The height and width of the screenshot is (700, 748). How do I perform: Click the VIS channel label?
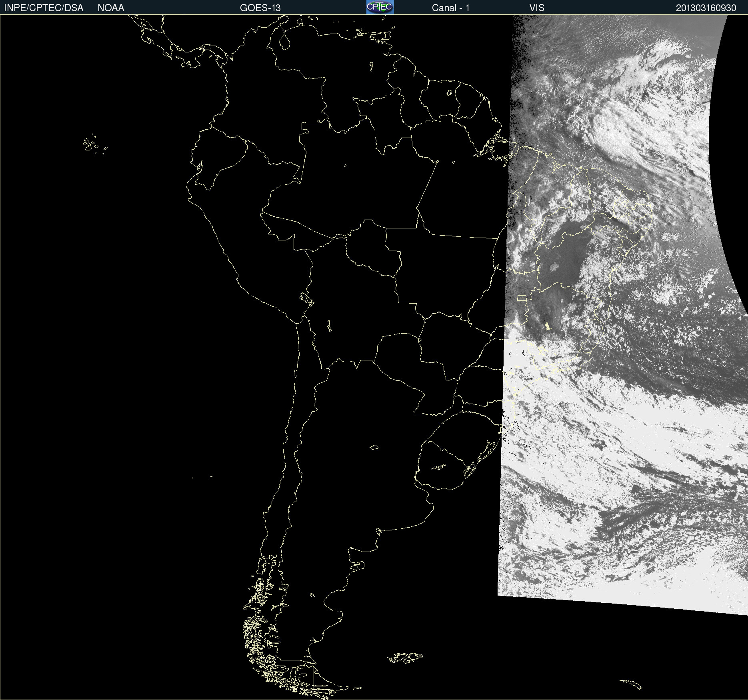537,8
